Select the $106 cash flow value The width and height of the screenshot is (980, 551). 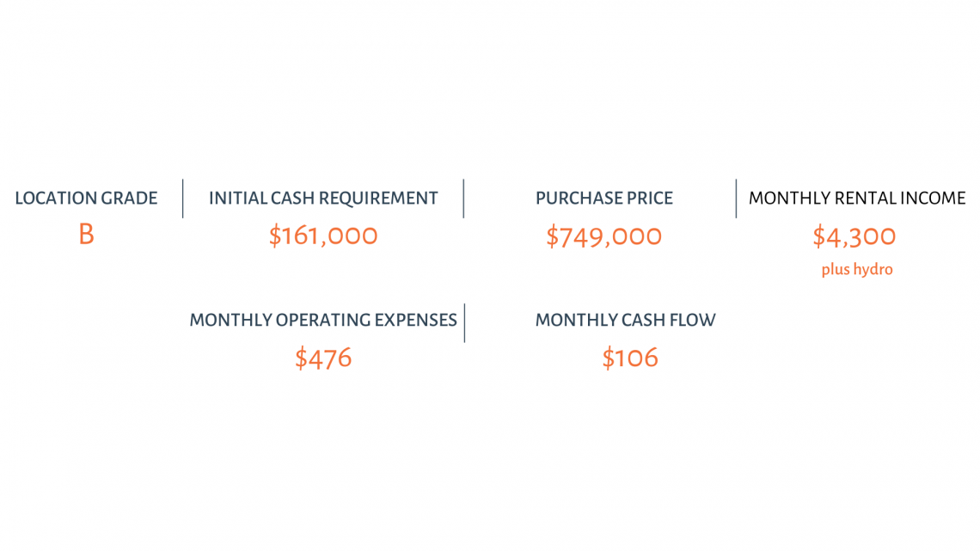[630, 358]
